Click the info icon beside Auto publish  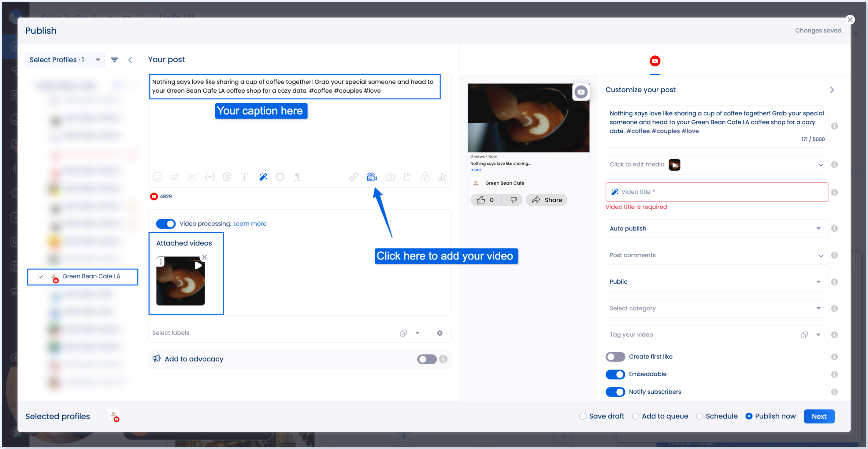(x=834, y=228)
